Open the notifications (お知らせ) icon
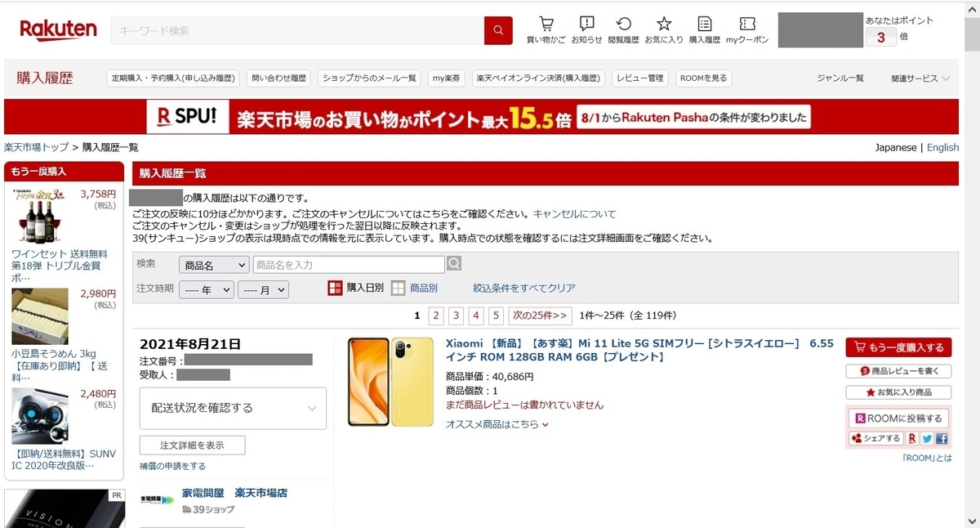This screenshot has width=980, height=528. point(586,30)
